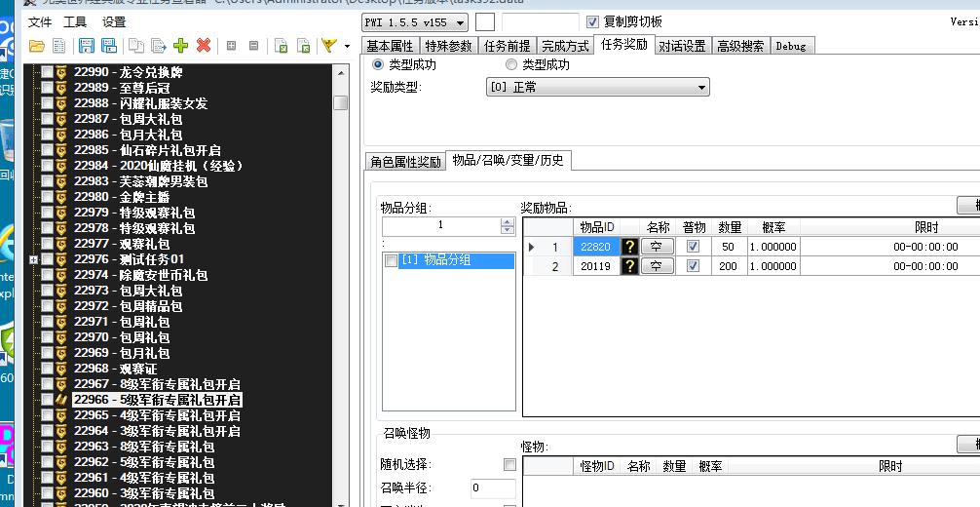Click the paste pages icon with blue arrow

[159, 46]
